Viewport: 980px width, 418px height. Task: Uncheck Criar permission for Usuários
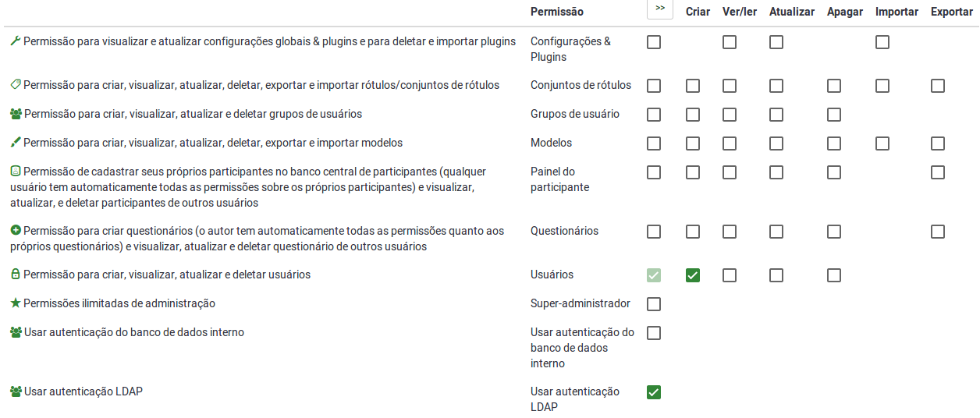point(693,275)
